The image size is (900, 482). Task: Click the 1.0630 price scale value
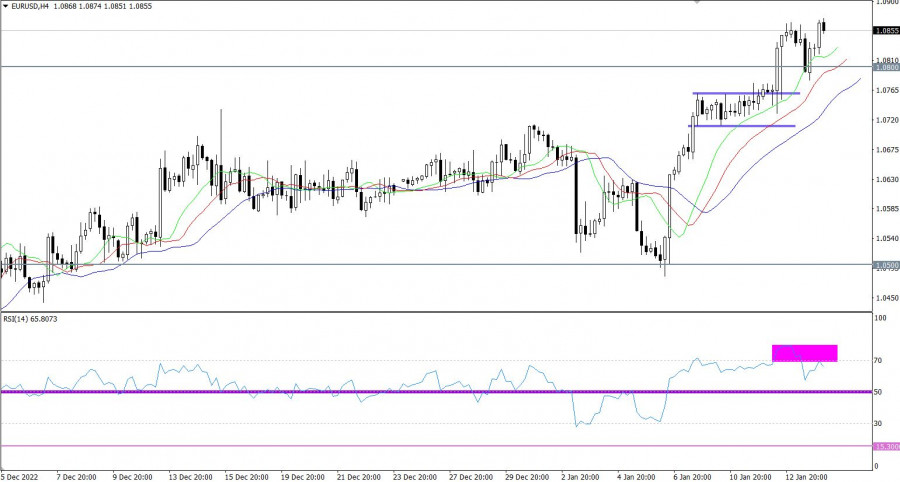[885, 180]
